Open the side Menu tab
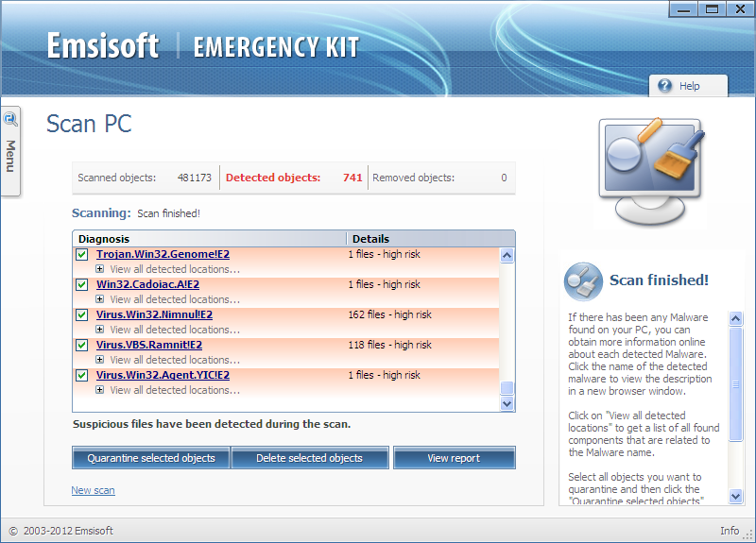756x543 pixels. point(10,151)
